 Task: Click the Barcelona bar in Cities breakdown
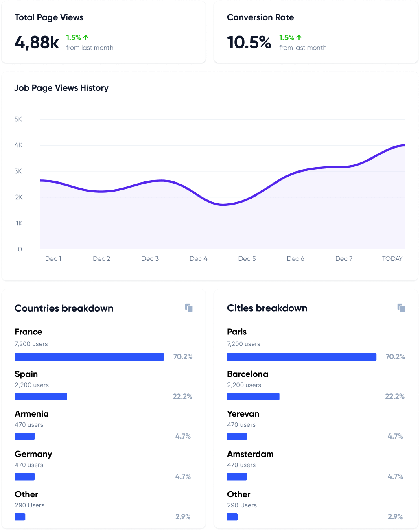(253, 396)
